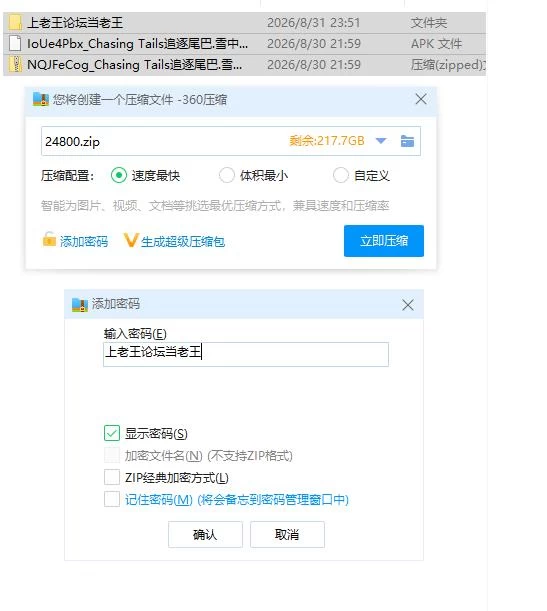Click the 立即压缩 button
The image size is (547, 611).
coord(384,241)
